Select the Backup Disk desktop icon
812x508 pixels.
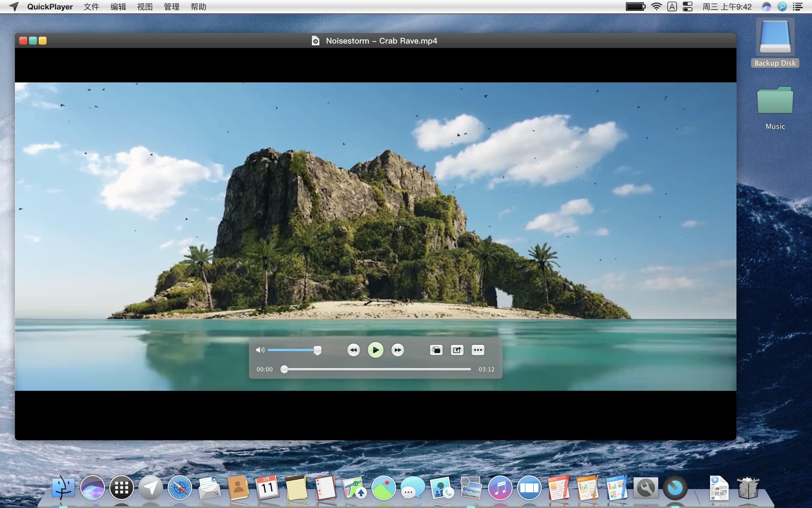[x=775, y=43]
